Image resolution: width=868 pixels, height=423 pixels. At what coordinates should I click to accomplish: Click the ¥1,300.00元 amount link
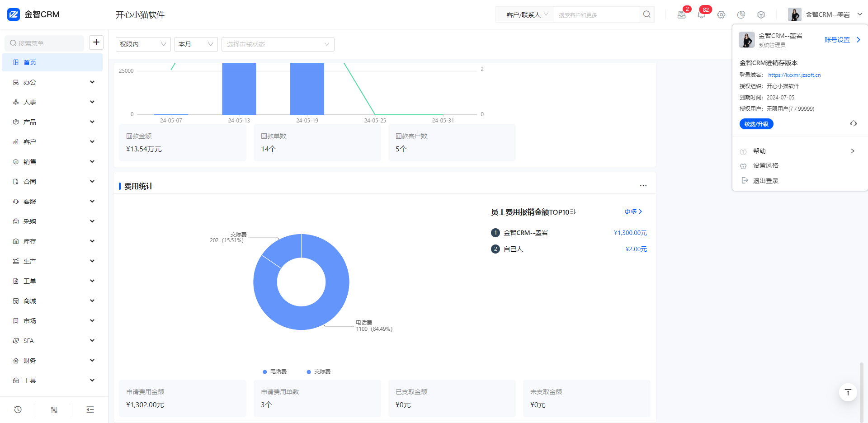(630, 233)
